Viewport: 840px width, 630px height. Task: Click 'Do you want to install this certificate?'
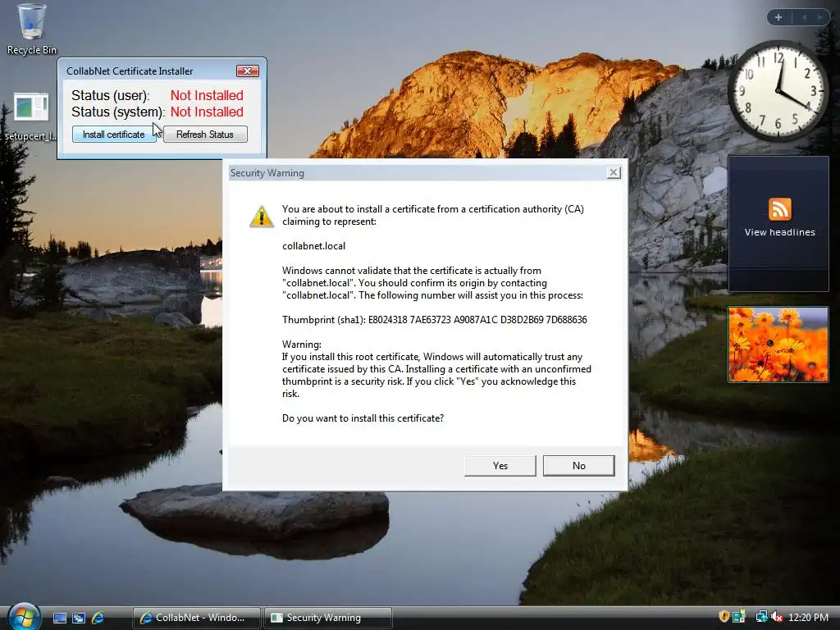[x=363, y=418]
